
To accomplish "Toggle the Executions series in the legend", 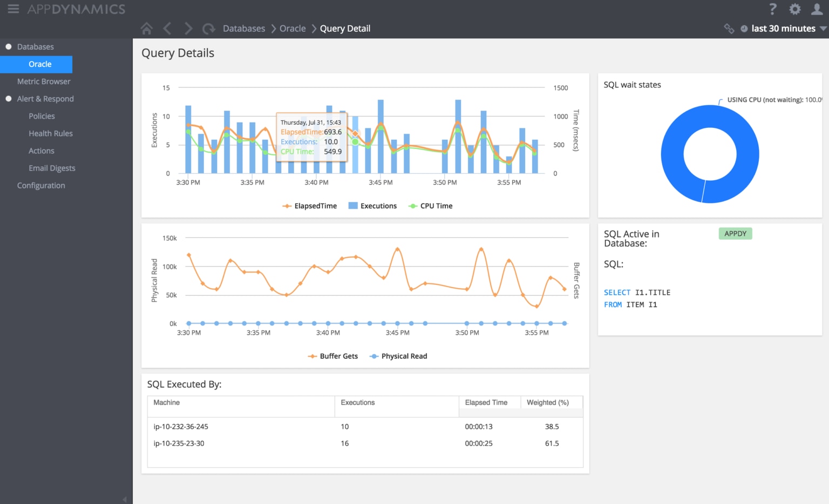I will point(372,206).
